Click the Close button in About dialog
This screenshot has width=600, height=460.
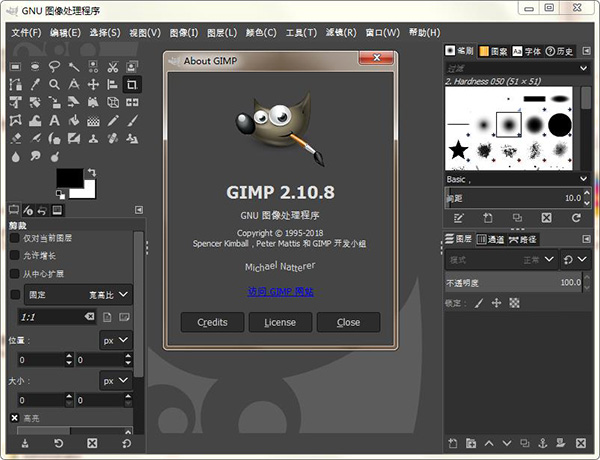tap(348, 322)
